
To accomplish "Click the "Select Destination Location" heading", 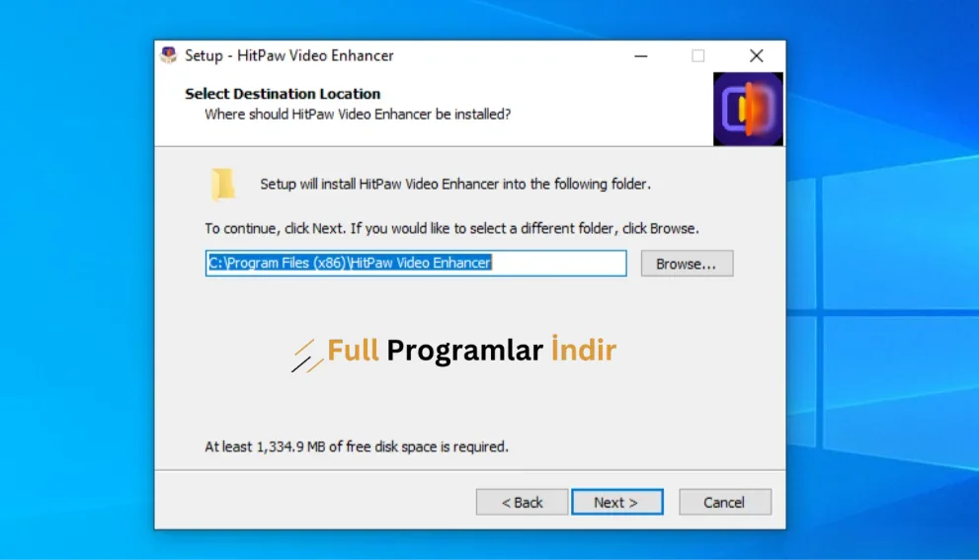I will tap(283, 94).
